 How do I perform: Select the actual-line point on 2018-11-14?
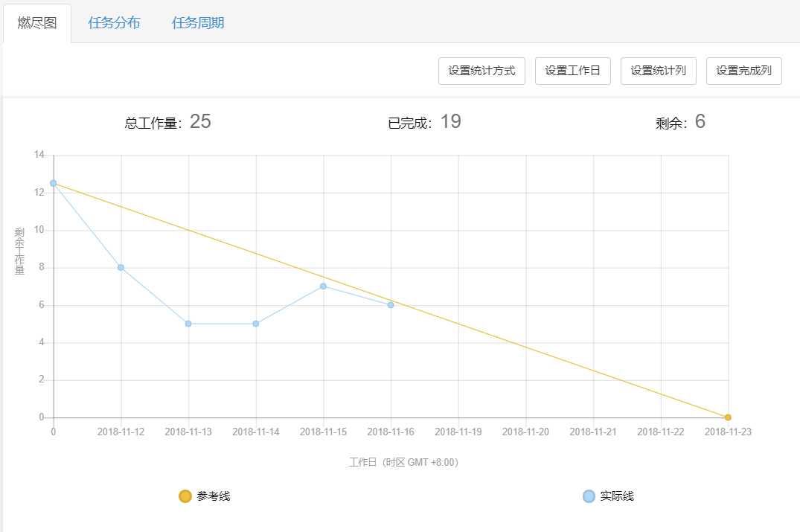click(255, 324)
